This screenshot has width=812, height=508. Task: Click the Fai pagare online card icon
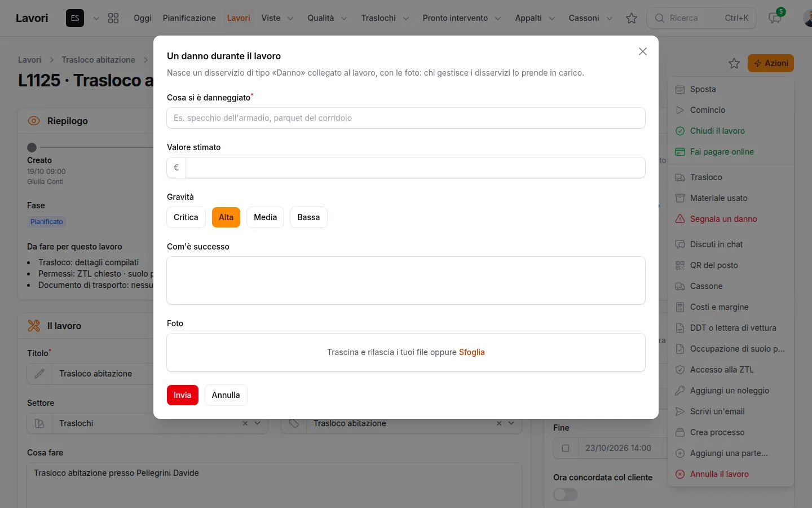[680, 152]
